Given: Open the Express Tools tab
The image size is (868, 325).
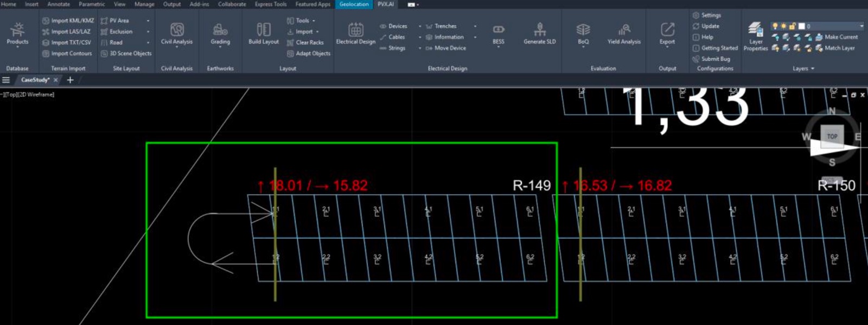Looking at the screenshot, I should [x=271, y=4].
